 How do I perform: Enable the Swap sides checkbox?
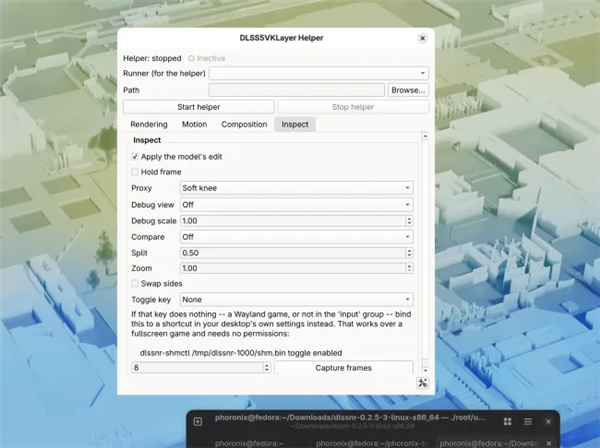[135, 283]
